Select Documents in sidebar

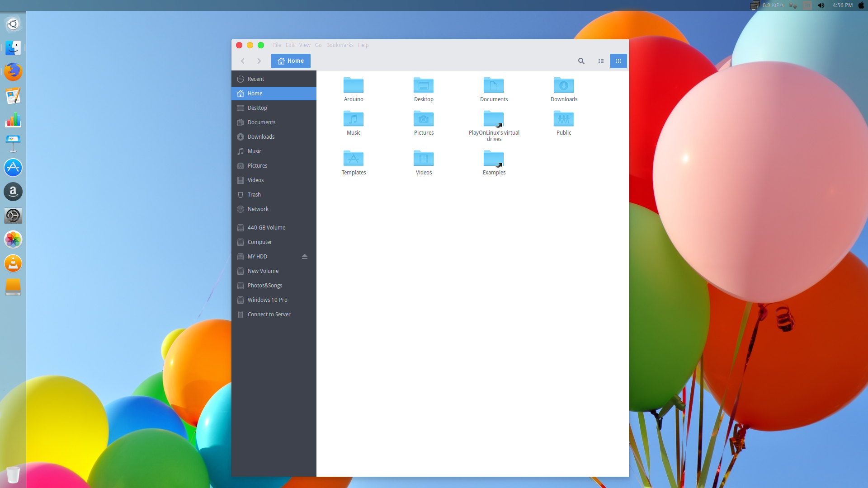click(274, 122)
